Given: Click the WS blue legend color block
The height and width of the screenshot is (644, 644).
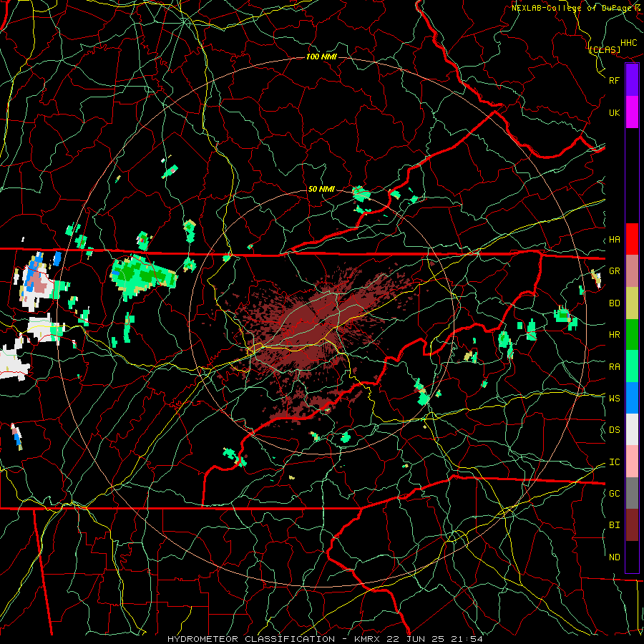Looking at the screenshot, I should click(x=632, y=398).
